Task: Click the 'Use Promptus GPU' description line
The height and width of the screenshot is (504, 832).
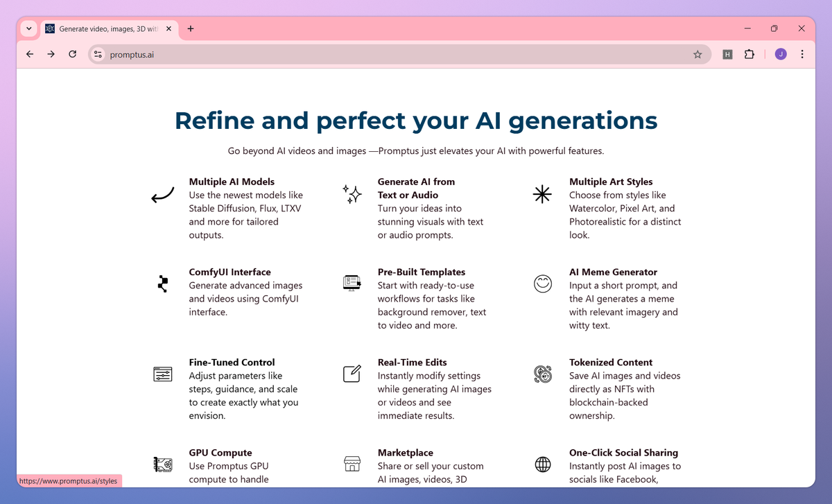Action: click(x=229, y=466)
